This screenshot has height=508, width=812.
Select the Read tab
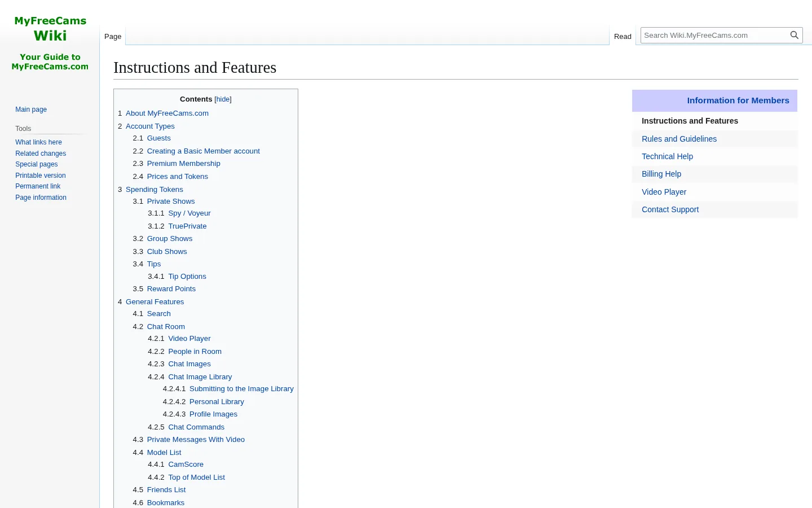pyautogui.click(x=623, y=37)
